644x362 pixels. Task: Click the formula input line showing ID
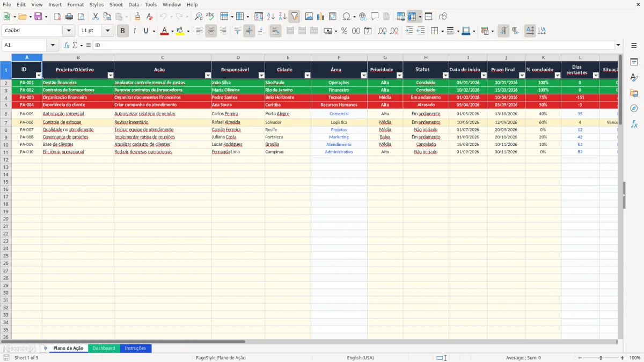[x=353, y=46]
